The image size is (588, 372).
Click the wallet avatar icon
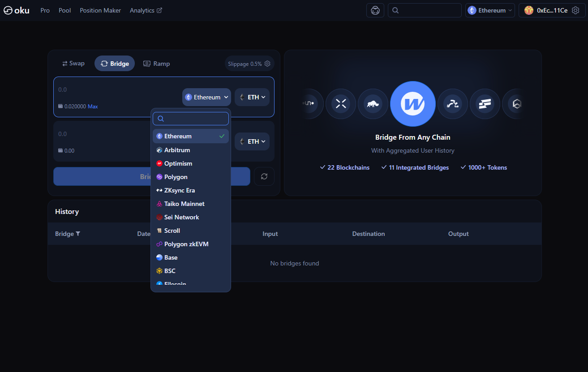(x=529, y=10)
